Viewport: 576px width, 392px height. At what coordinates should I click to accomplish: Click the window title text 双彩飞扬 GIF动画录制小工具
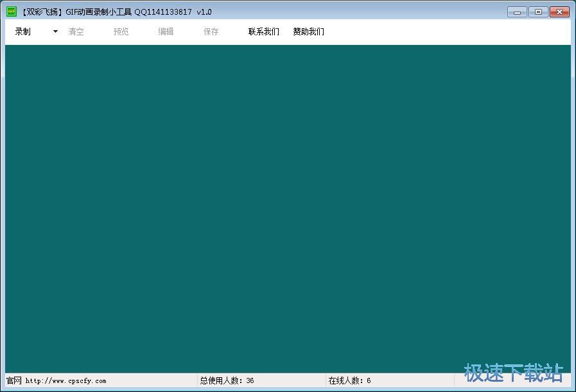point(76,12)
